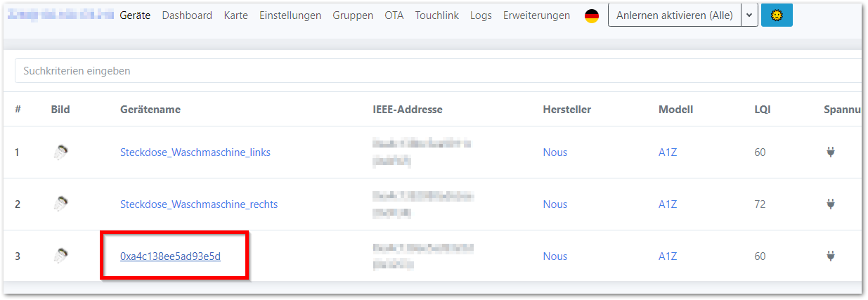The height and width of the screenshot is (300, 868).
Task: Sort by the LQI column header
Action: (762, 110)
